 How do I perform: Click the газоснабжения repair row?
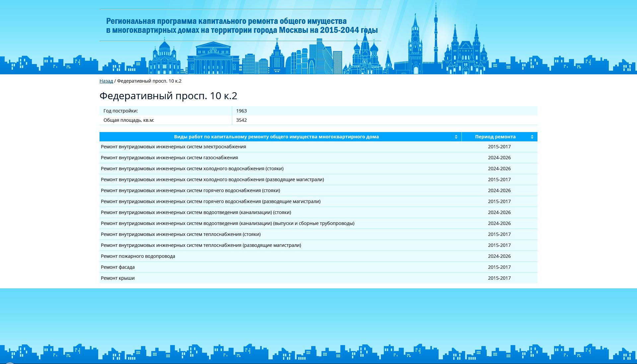tap(169, 158)
